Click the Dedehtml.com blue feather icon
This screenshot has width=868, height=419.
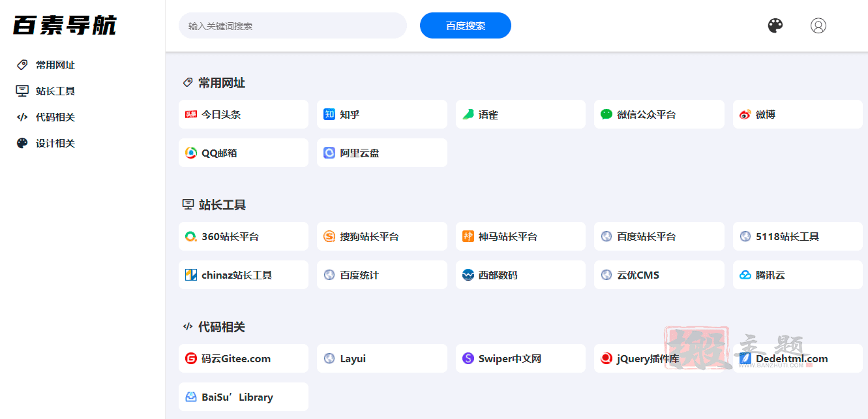pos(745,358)
